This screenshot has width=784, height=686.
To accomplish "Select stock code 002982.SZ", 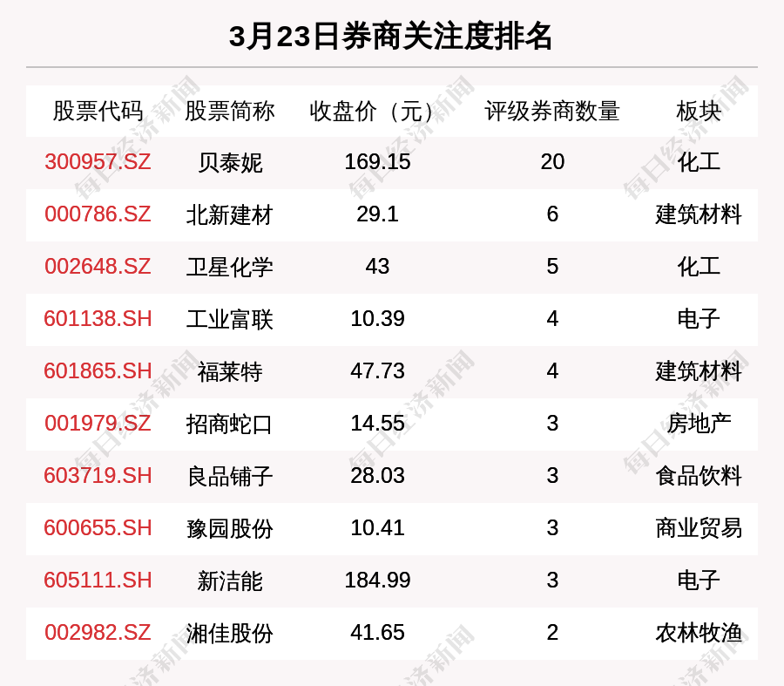I will (98, 633).
